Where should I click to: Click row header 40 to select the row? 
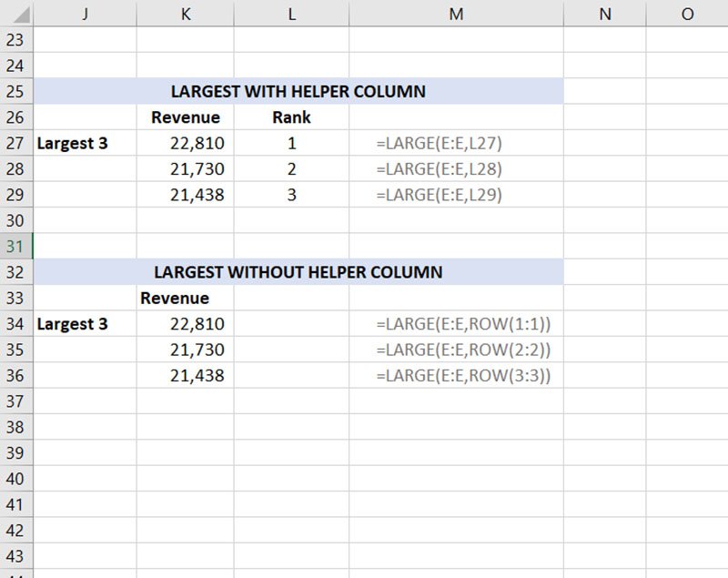pyautogui.click(x=15, y=478)
